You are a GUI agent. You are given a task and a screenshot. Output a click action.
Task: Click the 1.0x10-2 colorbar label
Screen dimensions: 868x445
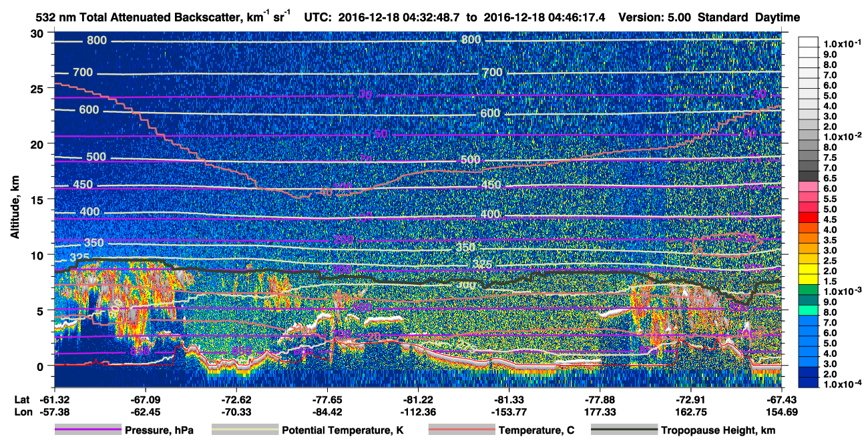point(842,136)
